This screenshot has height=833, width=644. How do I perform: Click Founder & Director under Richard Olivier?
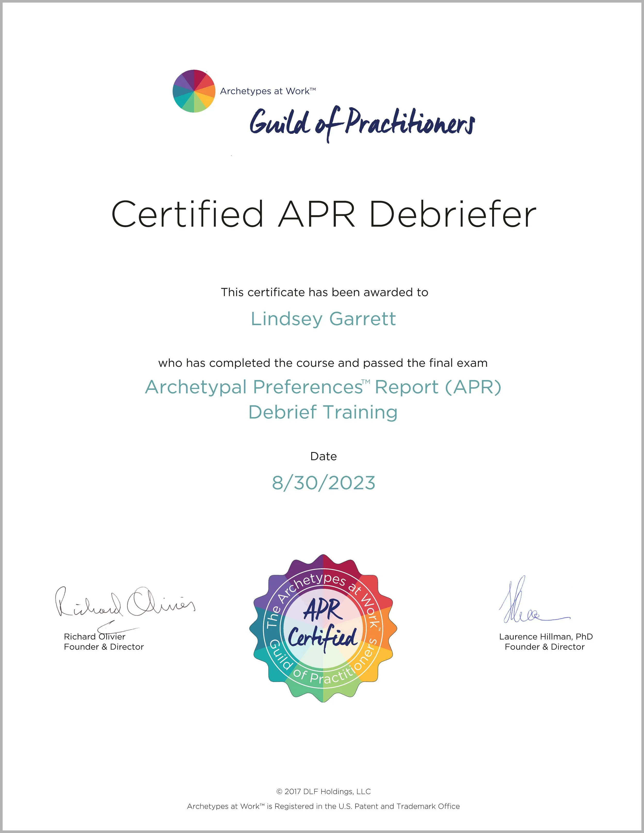[104, 647]
